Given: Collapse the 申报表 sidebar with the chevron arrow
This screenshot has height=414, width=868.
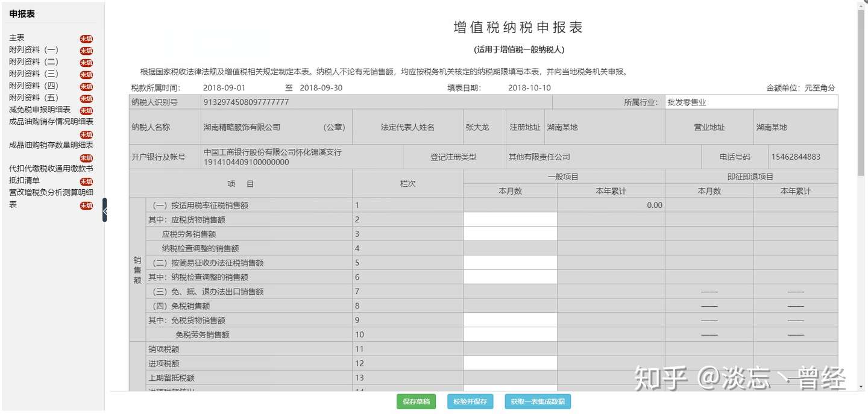Looking at the screenshot, I should [105, 212].
